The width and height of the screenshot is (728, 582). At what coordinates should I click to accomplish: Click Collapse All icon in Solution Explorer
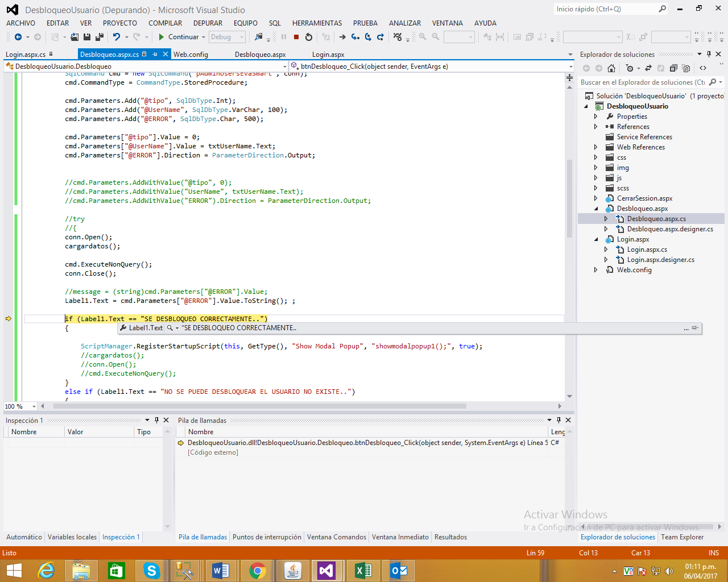coord(673,68)
